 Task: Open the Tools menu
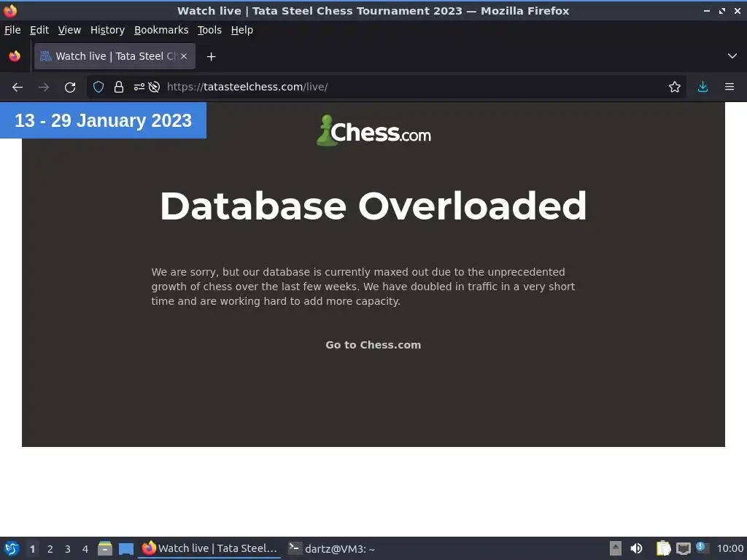[209, 30]
